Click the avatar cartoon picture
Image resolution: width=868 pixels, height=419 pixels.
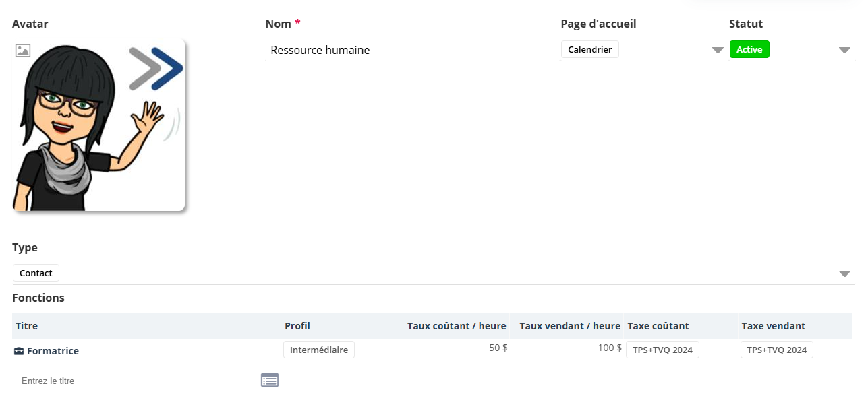tap(98, 125)
